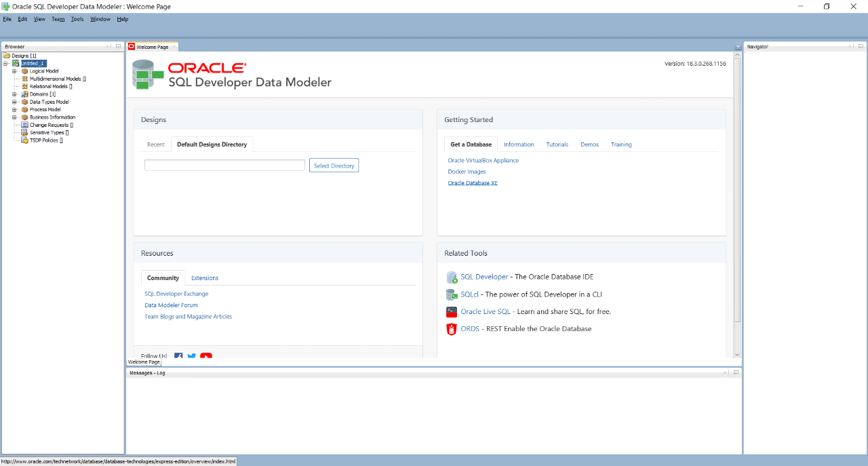Screen dimensions: 868x466
Task: Click the designs directory path field
Action: click(x=224, y=165)
